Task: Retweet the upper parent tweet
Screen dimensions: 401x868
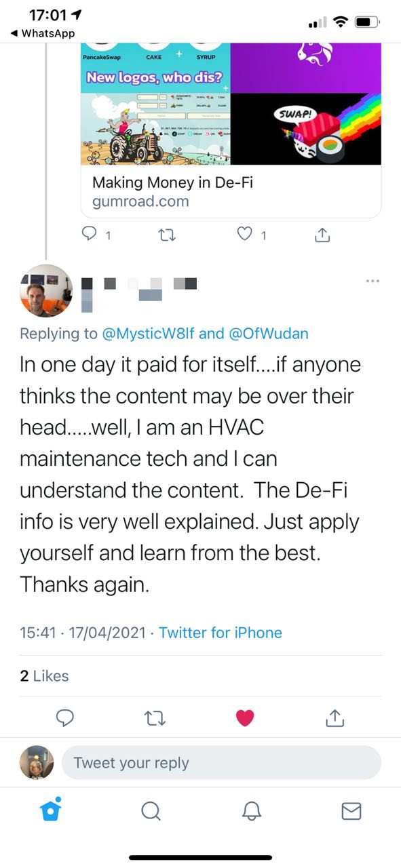Action: (165, 235)
